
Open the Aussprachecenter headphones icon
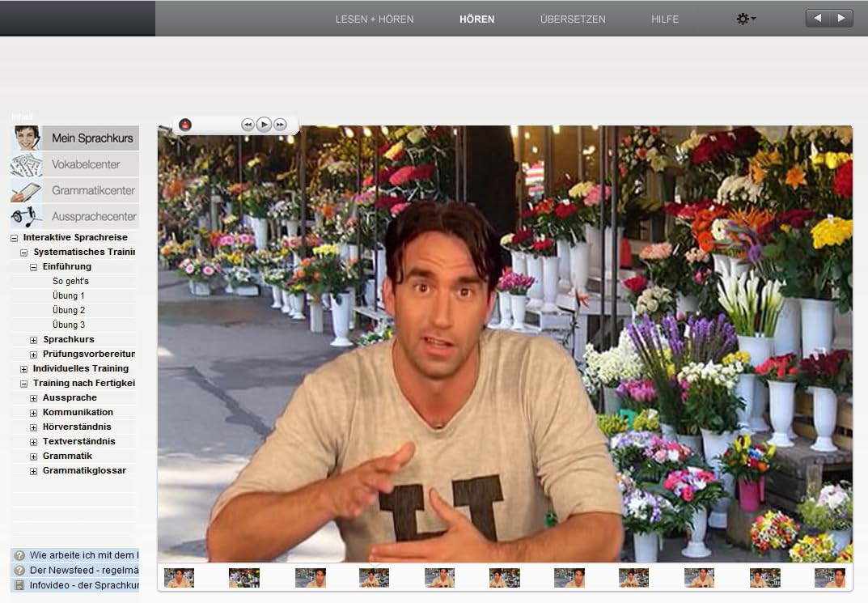[x=26, y=216]
